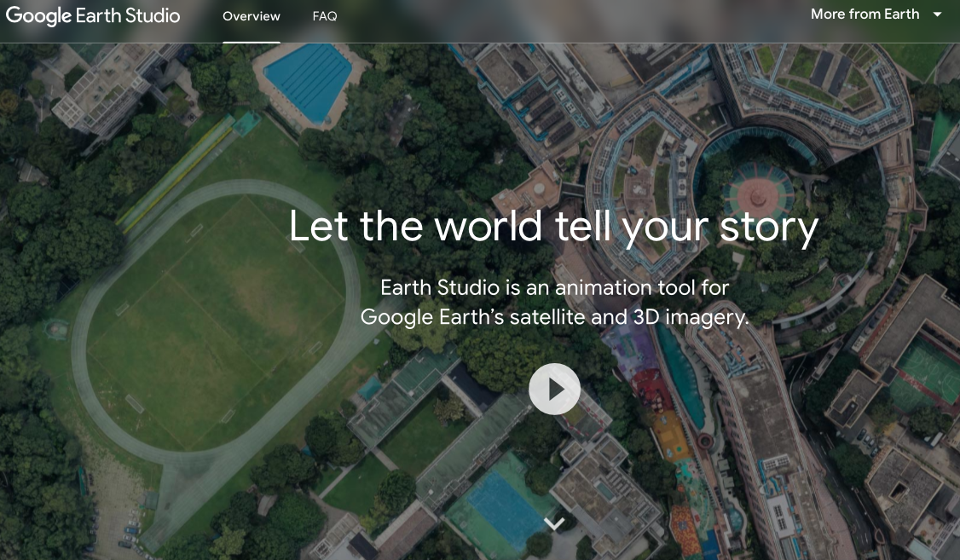Click the "Let the world tell your story" headline

point(553,227)
